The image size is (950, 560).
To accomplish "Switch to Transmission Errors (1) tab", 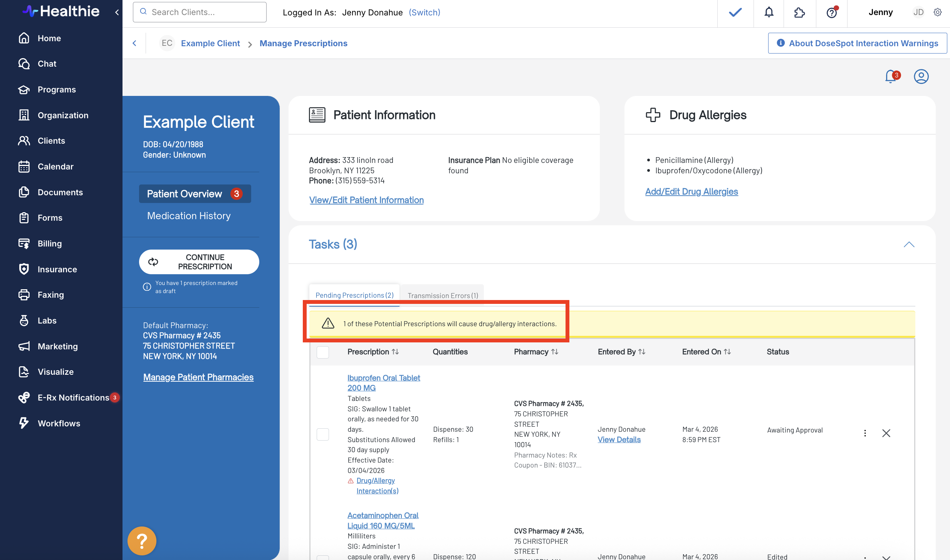I will (x=443, y=295).
